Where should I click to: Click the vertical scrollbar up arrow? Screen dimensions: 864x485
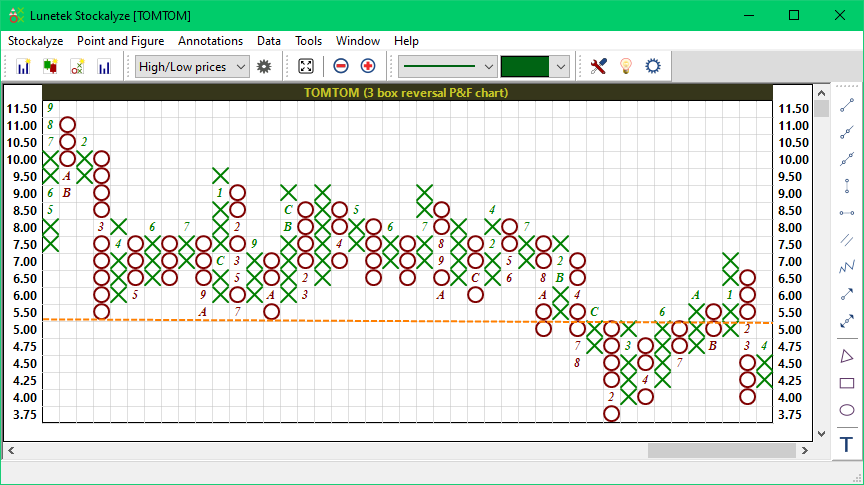821,93
